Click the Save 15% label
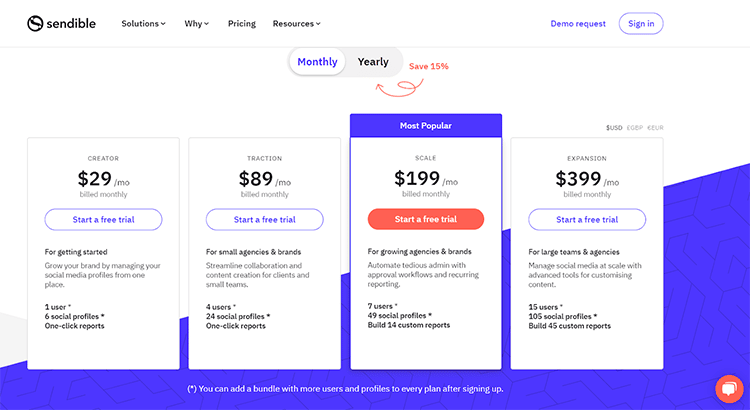This screenshot has width=750, height=410. (428, 66)
